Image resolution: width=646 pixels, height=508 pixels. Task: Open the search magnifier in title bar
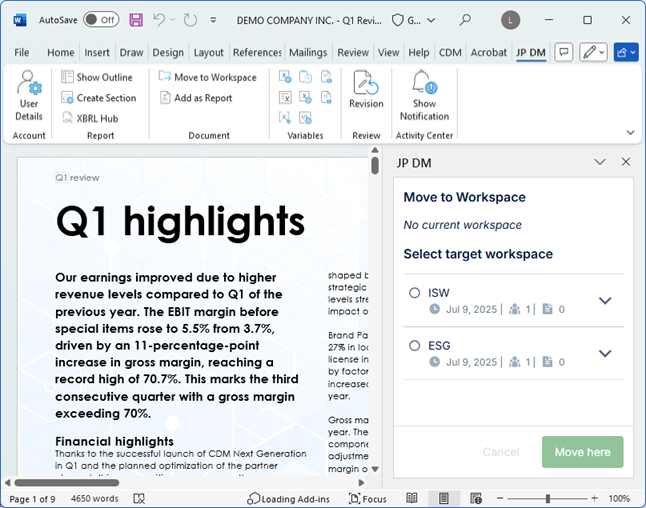(465, 20)
